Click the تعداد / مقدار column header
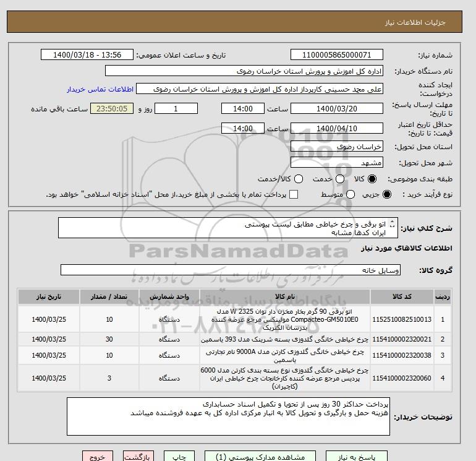 coord(109,296)
